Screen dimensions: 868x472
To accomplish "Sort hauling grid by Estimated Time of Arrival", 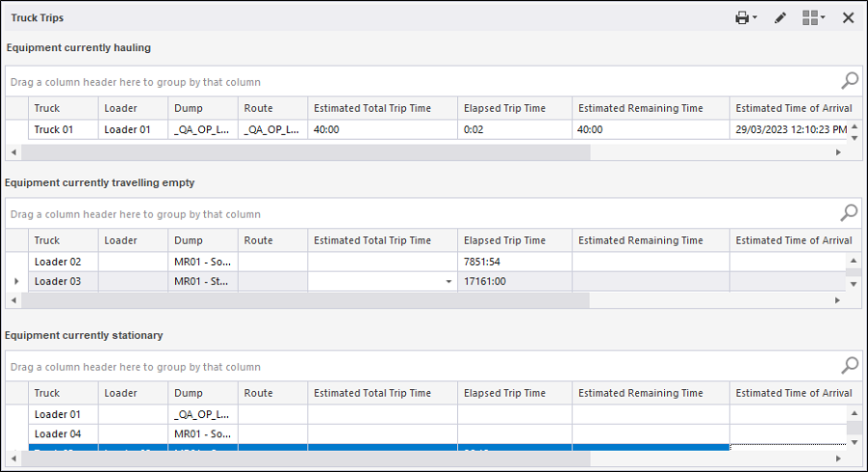I will [x=795, y=108].
